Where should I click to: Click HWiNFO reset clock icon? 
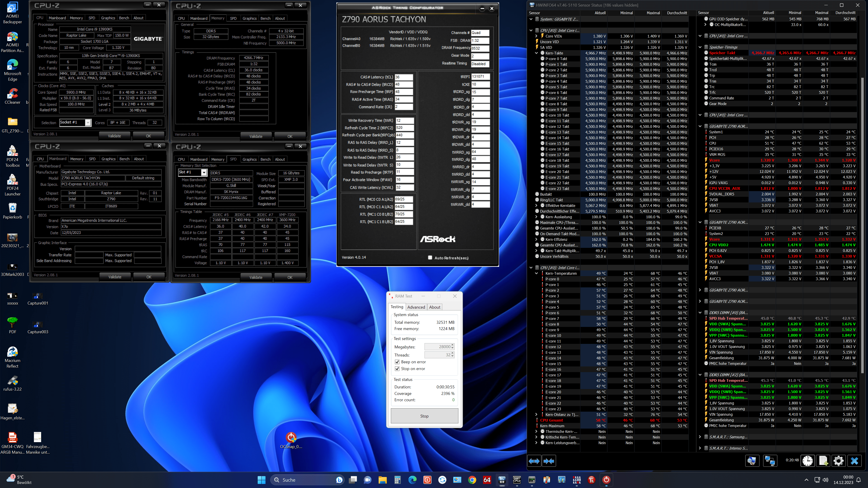[x=808, y=461]
